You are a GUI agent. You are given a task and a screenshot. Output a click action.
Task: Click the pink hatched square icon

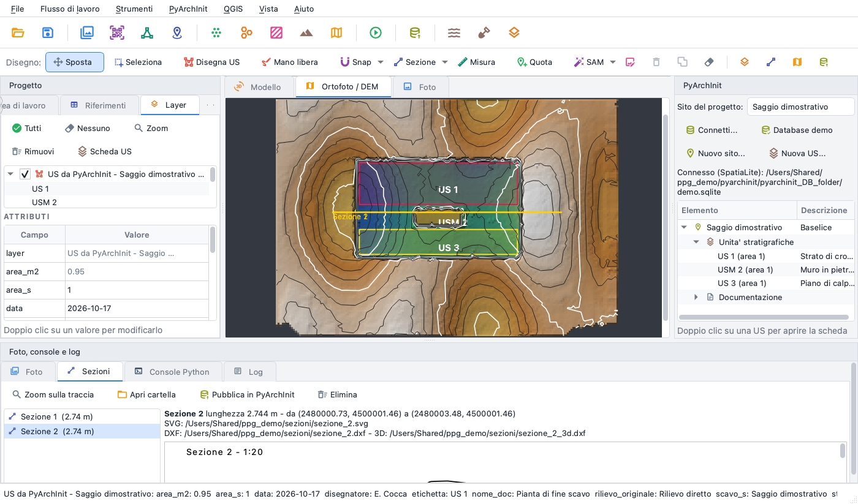(x=276, y=33)
